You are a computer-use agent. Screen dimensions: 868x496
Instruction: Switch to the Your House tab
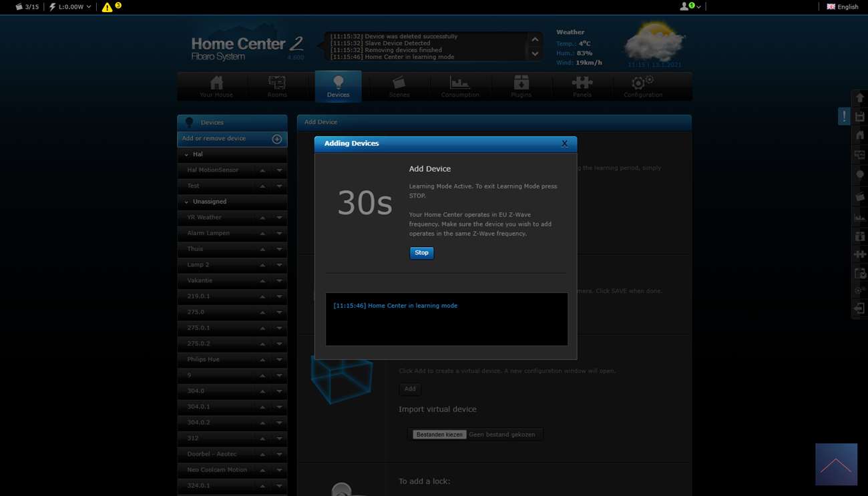coord(216,87)
